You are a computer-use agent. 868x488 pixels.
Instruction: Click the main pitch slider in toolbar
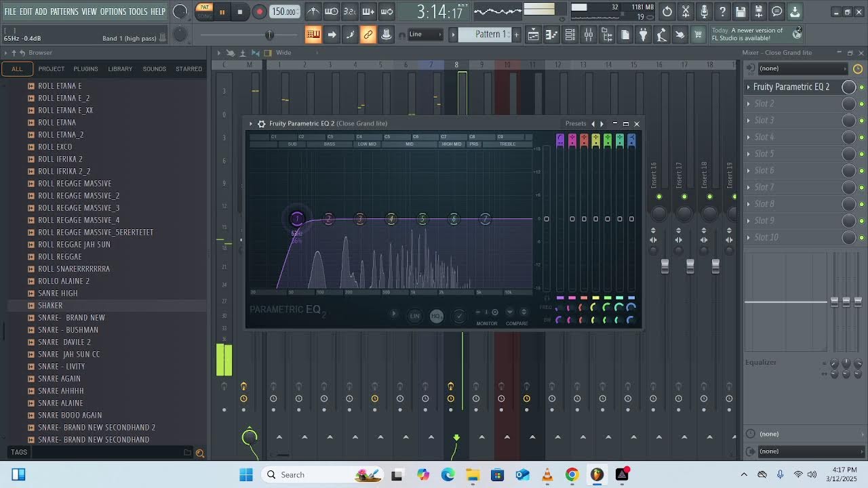coord(269,35)
